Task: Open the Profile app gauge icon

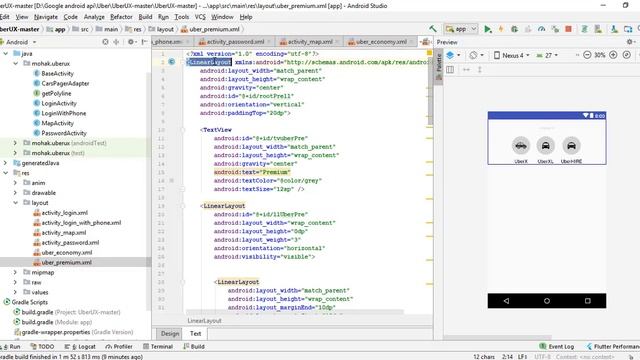Action: click(542, 29)
